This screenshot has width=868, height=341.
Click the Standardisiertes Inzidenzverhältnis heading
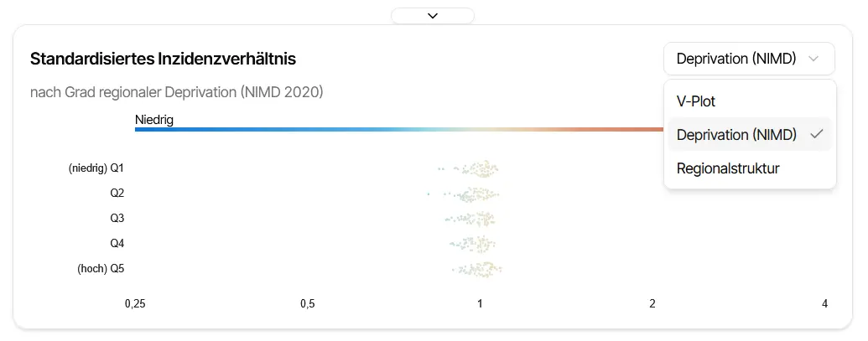coord(163,59)
